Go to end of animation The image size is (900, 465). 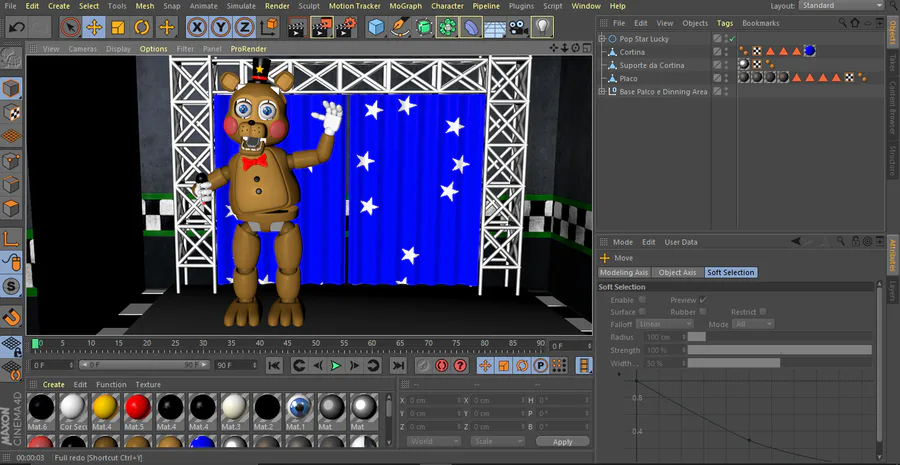pos(398,365)
